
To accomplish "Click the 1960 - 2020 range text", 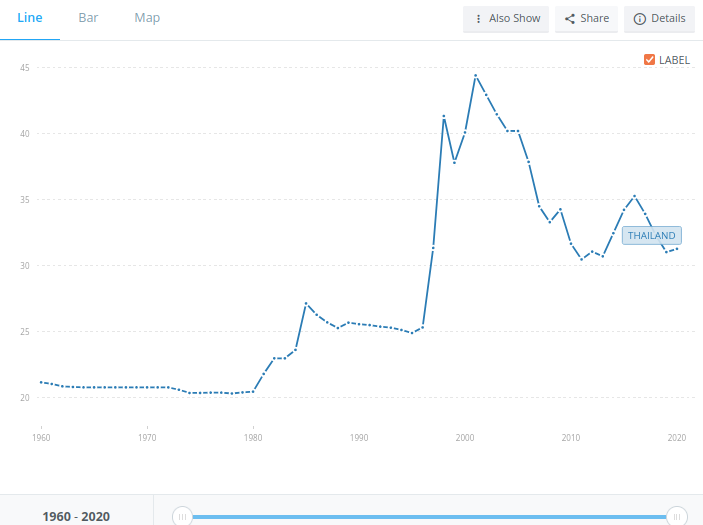I will pyautogui.click(x=76, y=517).
